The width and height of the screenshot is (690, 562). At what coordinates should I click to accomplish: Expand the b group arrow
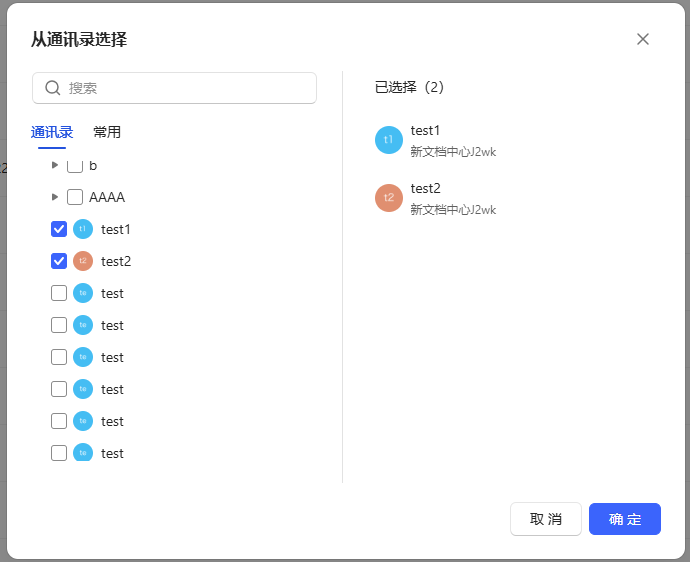pyautogui.click(x=55, y=165)
